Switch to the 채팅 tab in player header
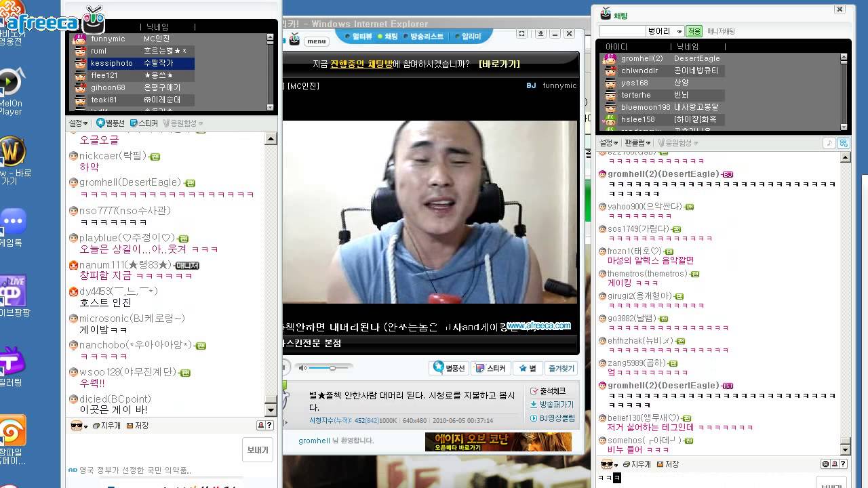 click(x=388, y=37)
